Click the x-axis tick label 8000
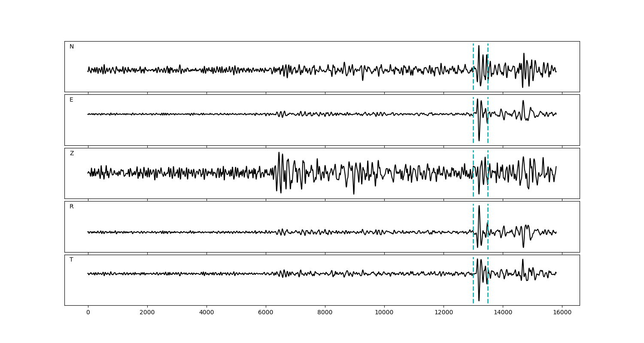644x343 pixels. [325, 313]
